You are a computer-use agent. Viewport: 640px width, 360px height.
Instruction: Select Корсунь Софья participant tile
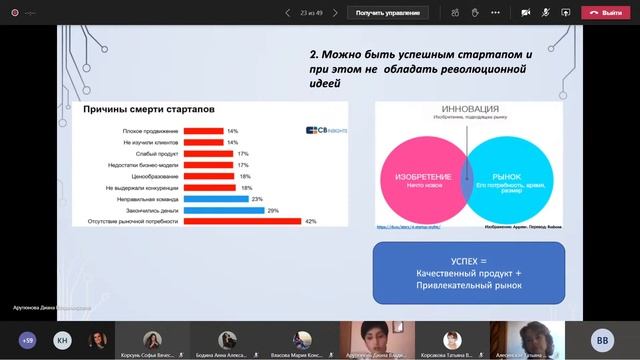click(152, 340)
